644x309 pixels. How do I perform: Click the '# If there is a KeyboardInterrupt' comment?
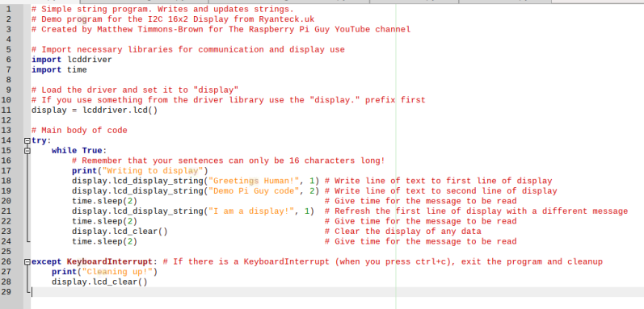pos(382,262)
